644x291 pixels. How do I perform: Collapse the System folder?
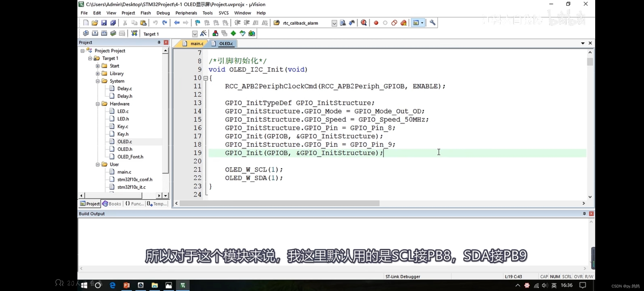pyautogui.click(x=98, y=81)
